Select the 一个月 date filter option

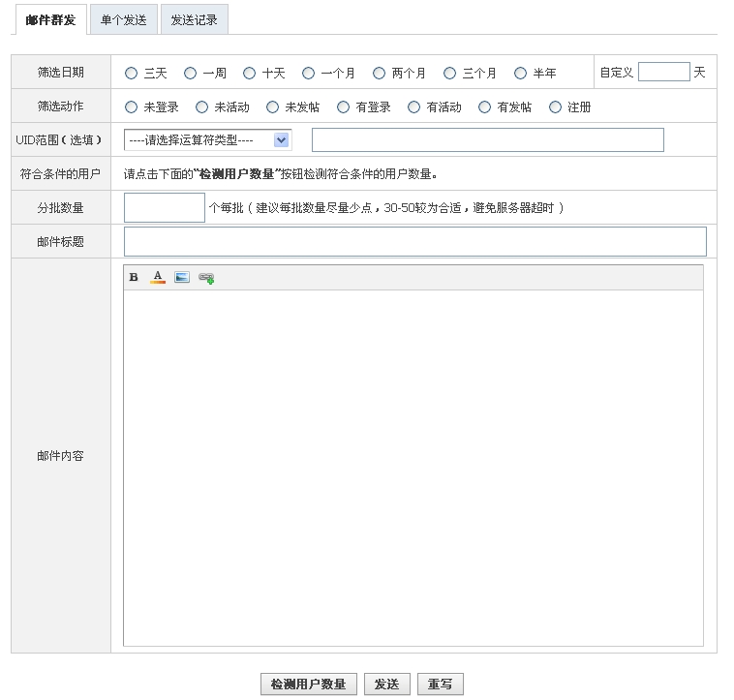[x=309, y=73]
